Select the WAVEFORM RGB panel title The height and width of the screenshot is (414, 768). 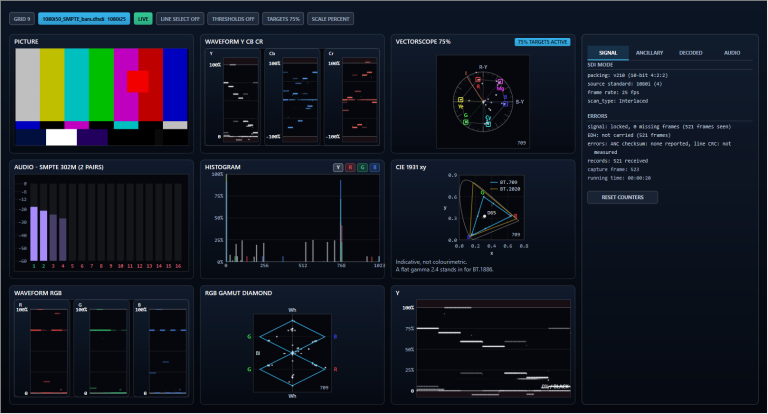[38, 293]
